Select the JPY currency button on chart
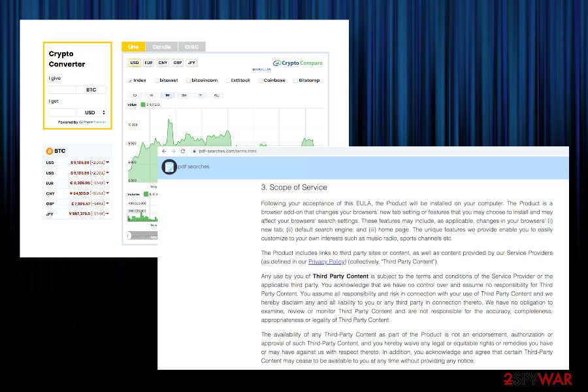The height and width of the screenshot is (392, 588). coord(191,63)
